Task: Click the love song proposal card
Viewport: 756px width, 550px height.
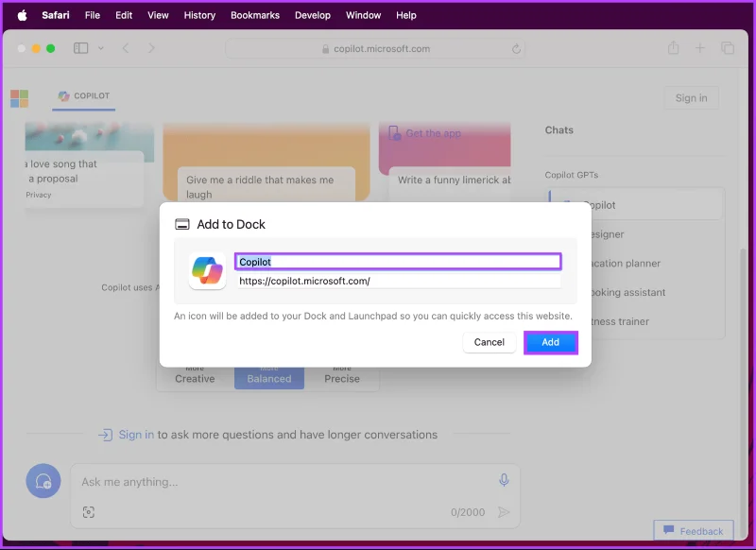Action: tap(84, 179)
